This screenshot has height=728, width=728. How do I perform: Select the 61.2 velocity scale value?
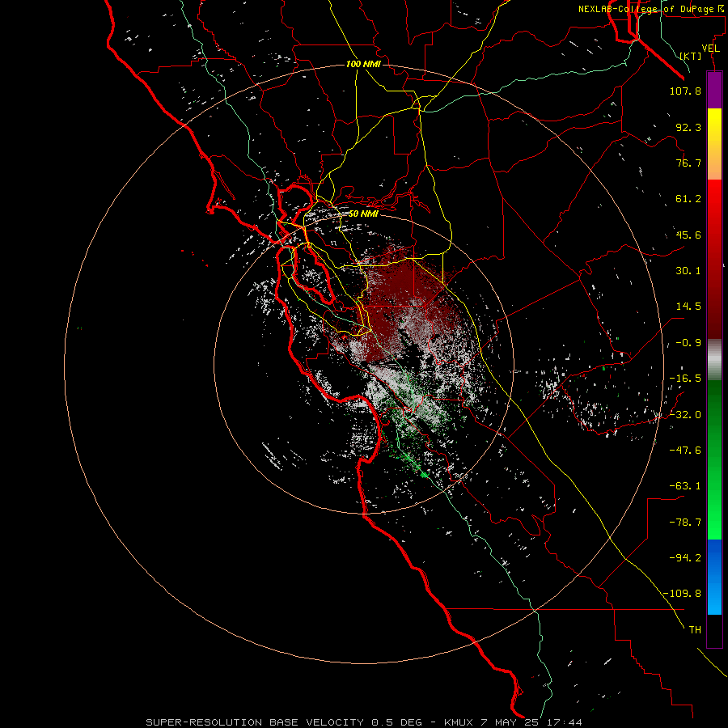click(688, 199)
